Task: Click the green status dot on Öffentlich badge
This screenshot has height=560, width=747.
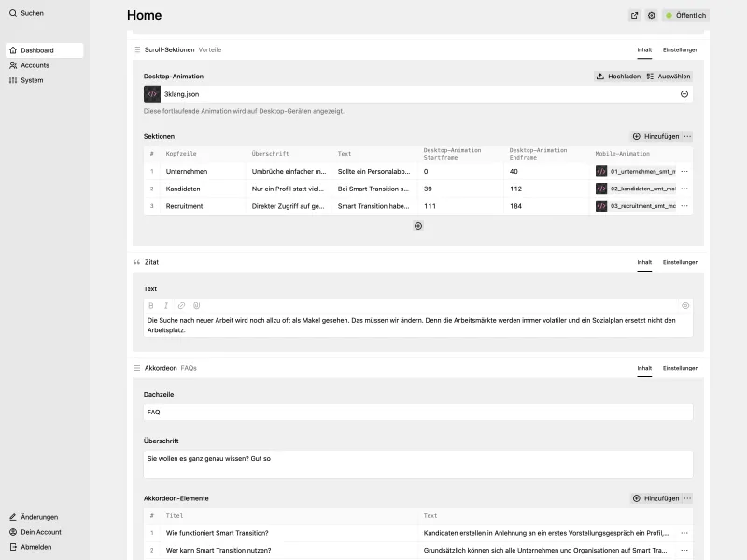Action: (x=669, y=15)
